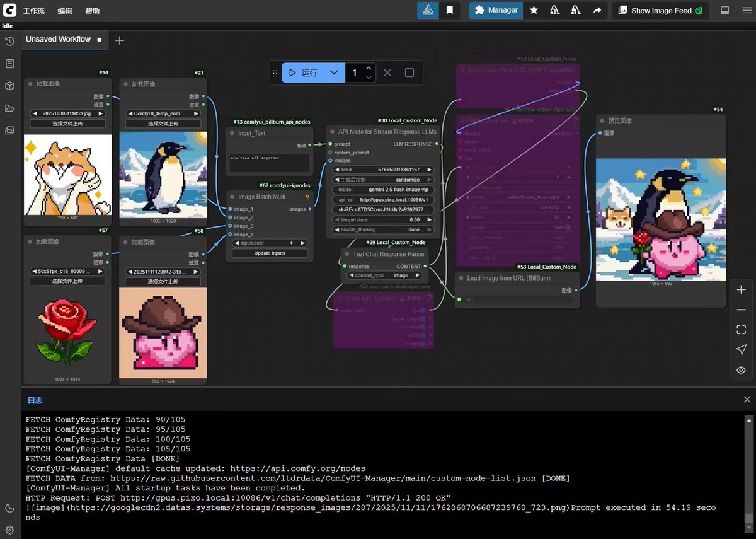Click the fit view canvas icon

pyautogui.click(x=741, y=330)
